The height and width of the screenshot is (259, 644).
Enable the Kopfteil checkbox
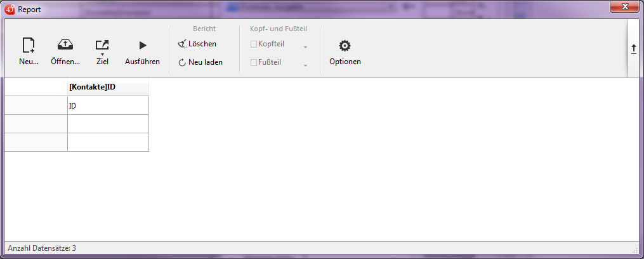coord(254,44)
